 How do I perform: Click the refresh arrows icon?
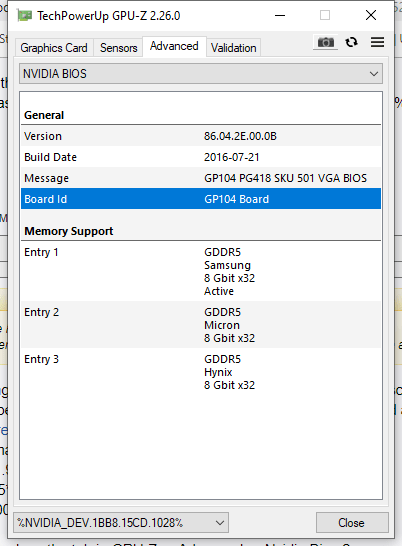[351, 42]
